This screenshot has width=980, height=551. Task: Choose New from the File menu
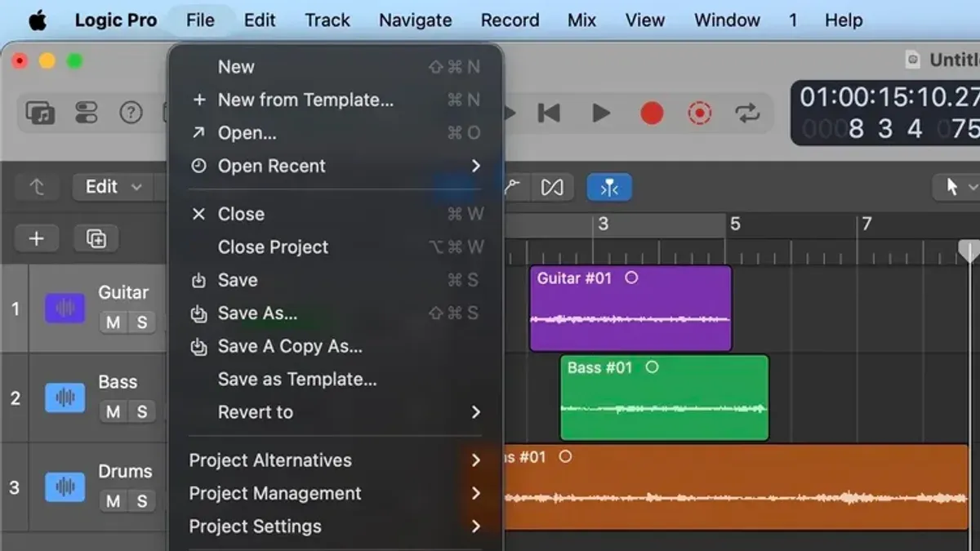point(336,67)
